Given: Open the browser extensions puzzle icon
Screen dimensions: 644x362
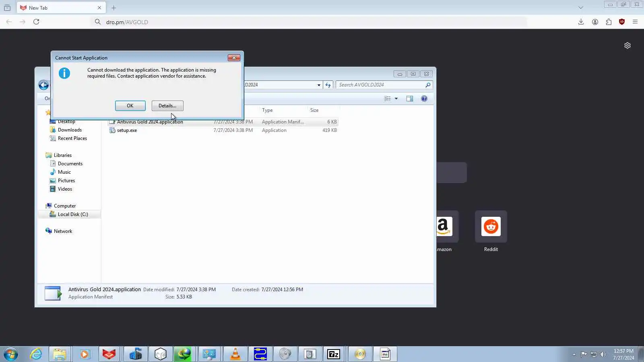Looking at the screenshot, I should coord(609,22).
